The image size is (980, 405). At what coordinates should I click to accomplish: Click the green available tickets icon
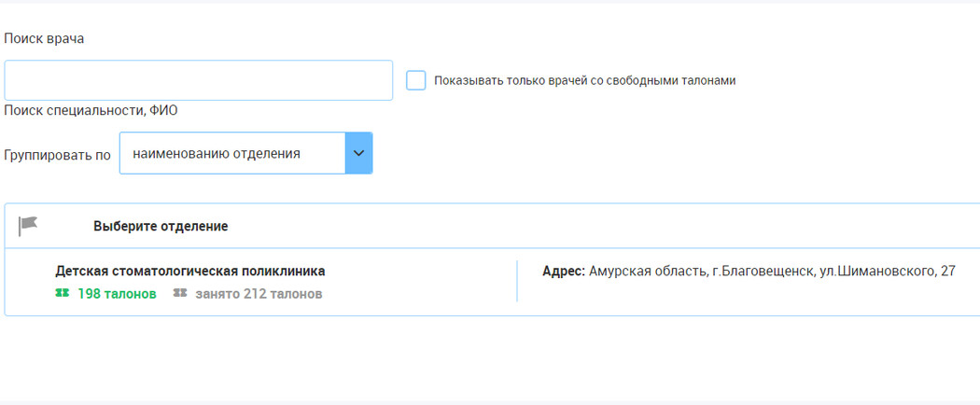coord(62,293)
